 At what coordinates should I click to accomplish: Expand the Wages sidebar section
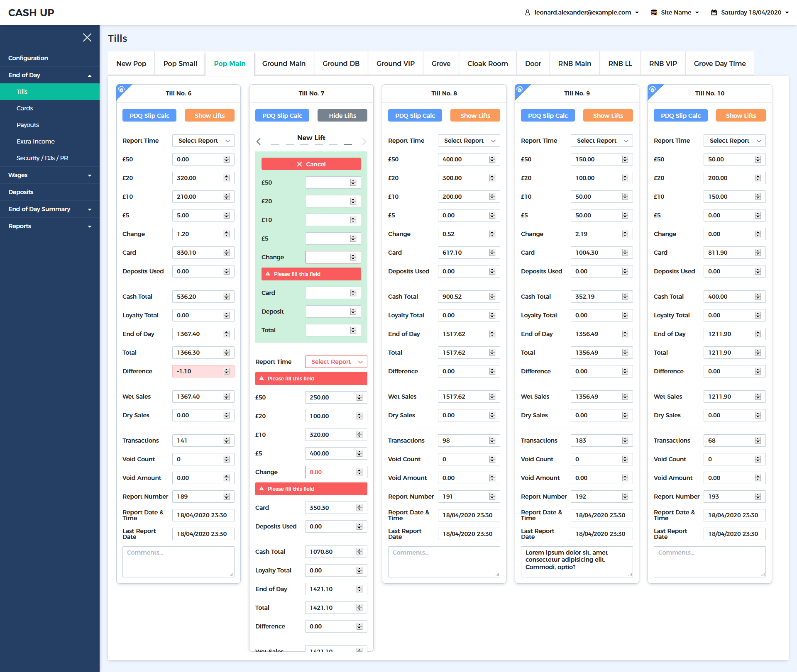(50, 175)
